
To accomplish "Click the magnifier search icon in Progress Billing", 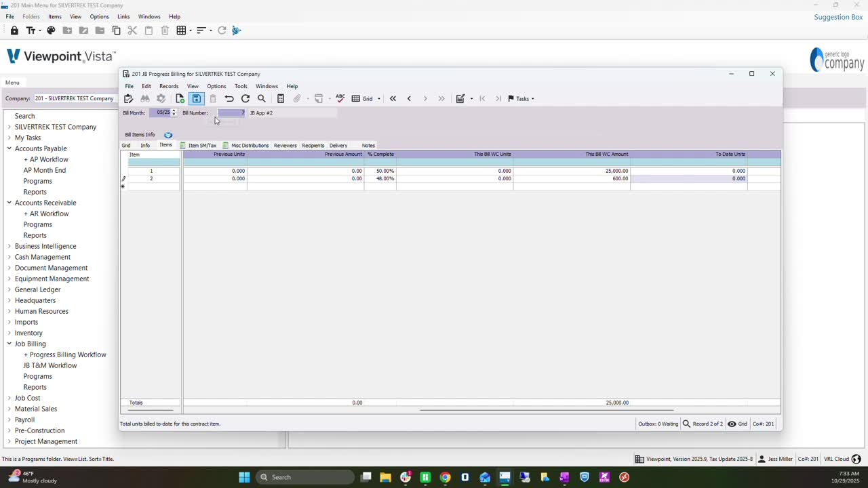I will click(x=262, y=99).
